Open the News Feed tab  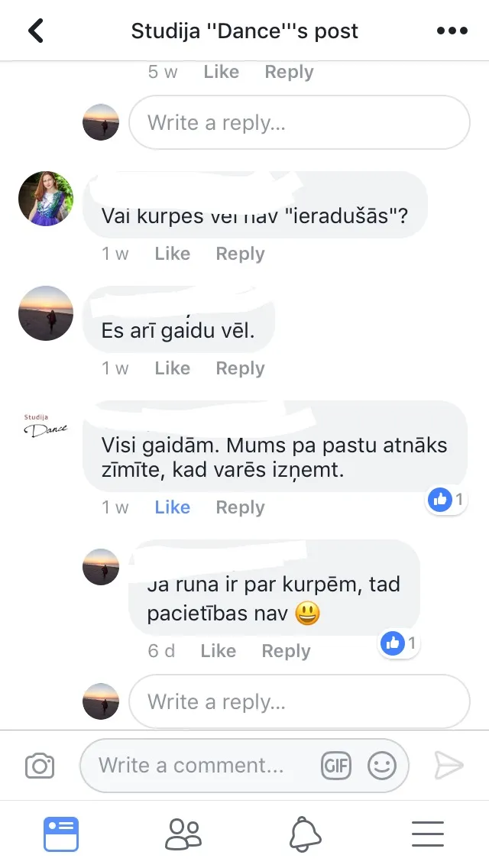[61, 834]
